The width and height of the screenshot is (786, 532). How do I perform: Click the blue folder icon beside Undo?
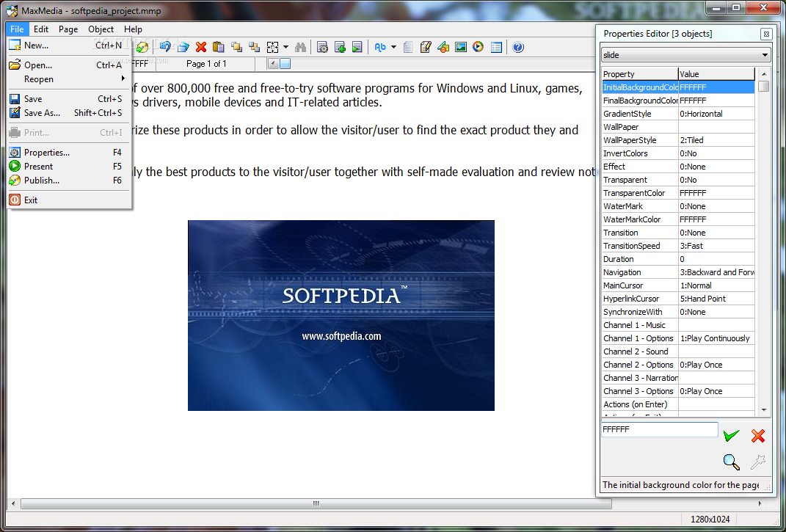(x=183, y=47)
